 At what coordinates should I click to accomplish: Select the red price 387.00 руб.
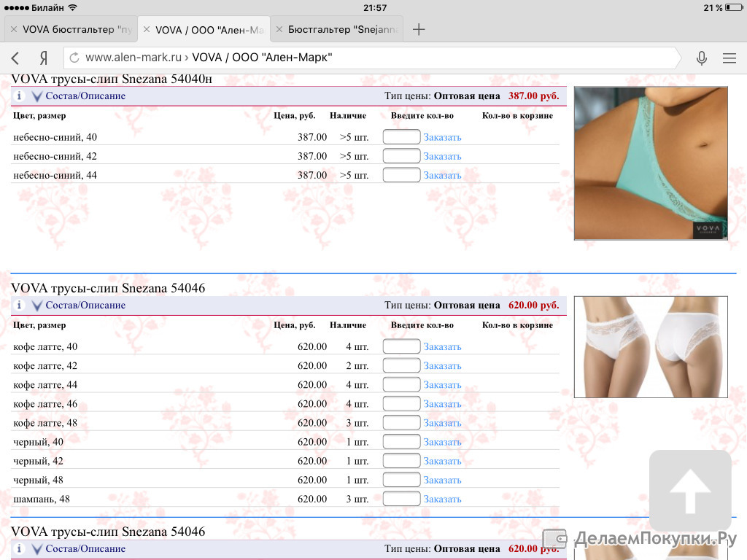click(533, 96)
